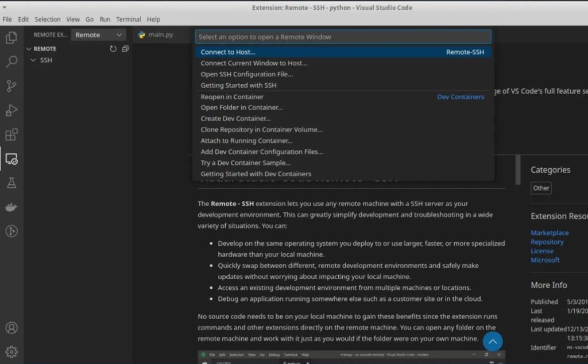Click the embedded VS Code screenshot thumbnail
This screenshot has height=364, width=588.
[351, 357]
